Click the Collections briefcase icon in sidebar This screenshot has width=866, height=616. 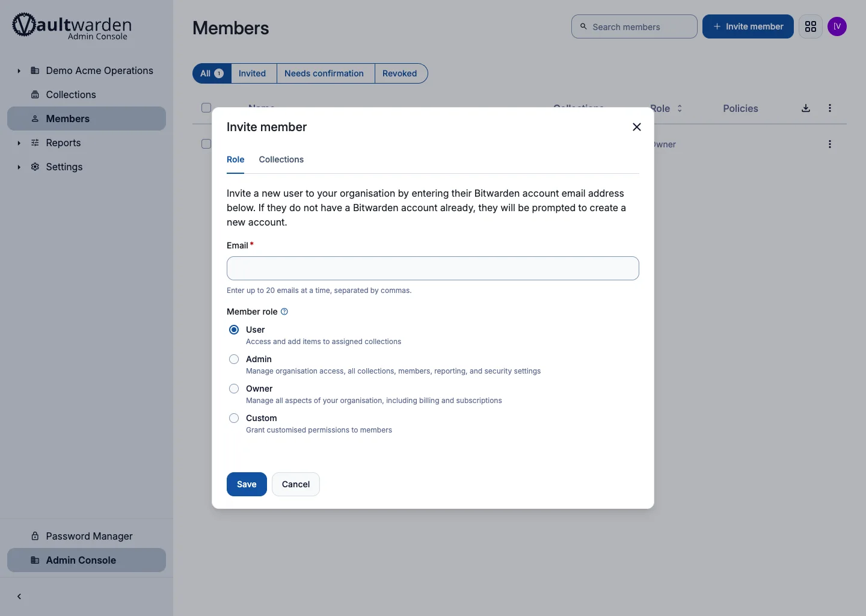pyautogui.click(x=35, y=94)
